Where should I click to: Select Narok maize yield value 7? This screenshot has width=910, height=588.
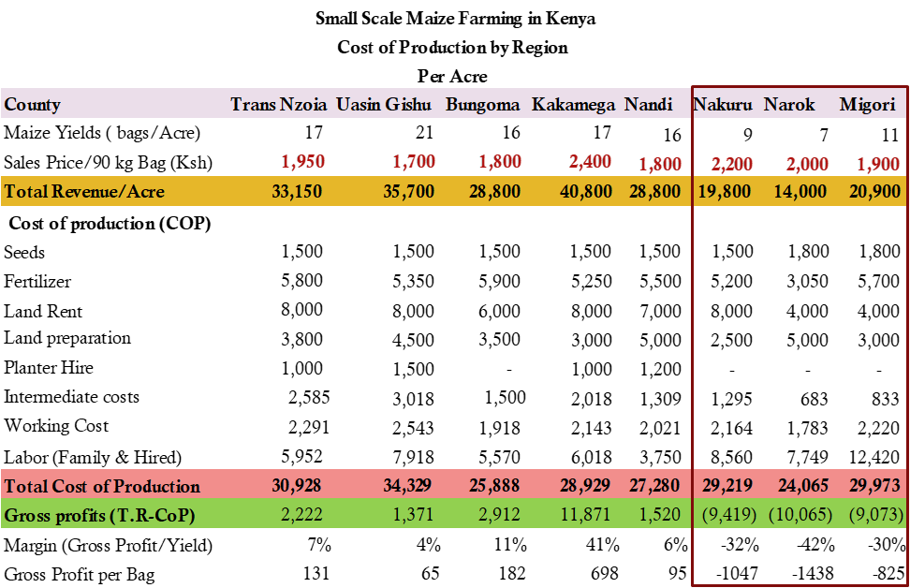point(824,135)
